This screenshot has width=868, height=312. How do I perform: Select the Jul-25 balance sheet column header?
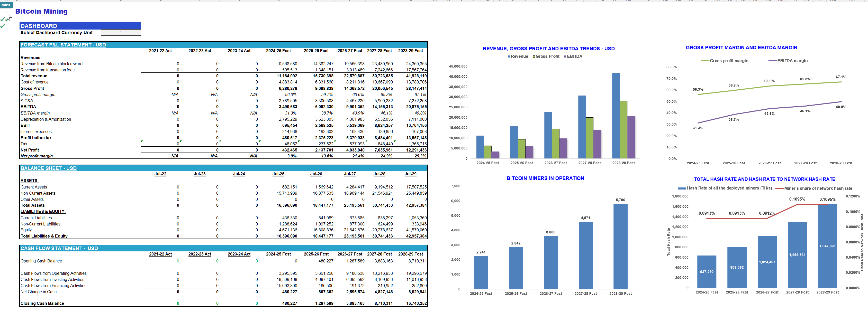coord(278,174)
